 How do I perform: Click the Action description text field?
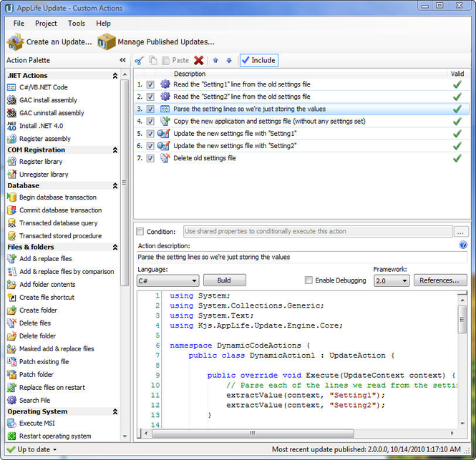point(302,257)
